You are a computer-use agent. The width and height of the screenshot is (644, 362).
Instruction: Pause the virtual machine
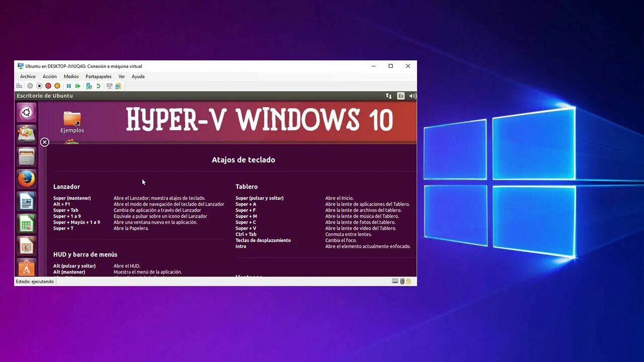click(x=69, y=86)
